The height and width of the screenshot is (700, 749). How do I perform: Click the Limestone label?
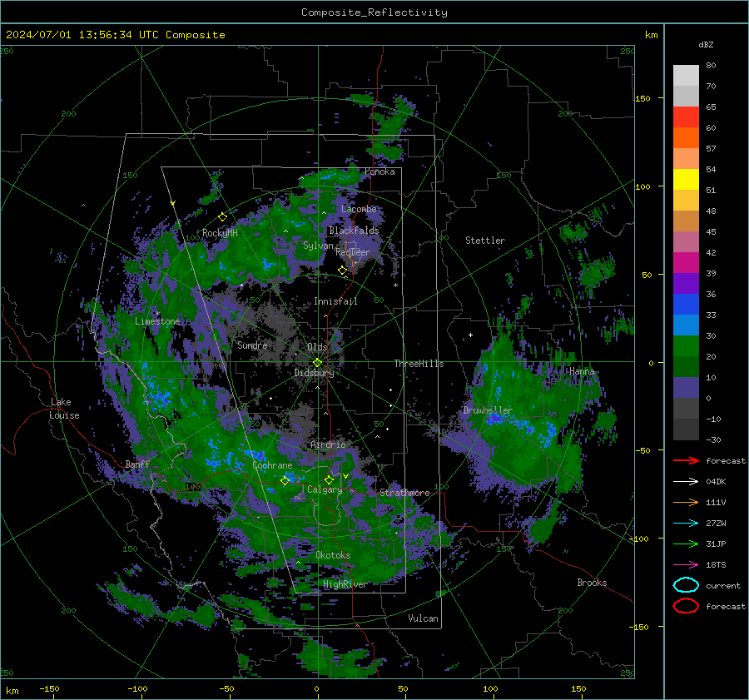157,321
